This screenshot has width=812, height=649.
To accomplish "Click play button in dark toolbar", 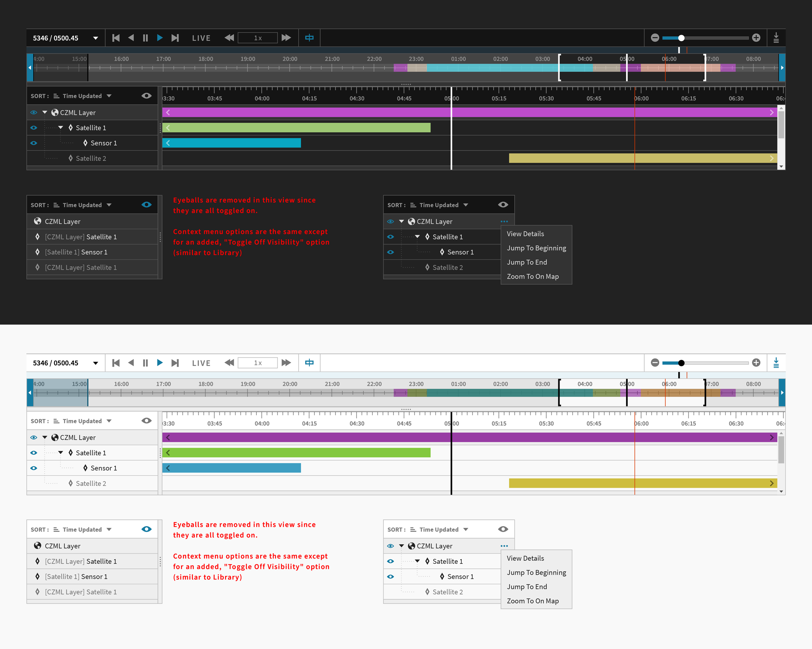I will (x=160, y=38).
